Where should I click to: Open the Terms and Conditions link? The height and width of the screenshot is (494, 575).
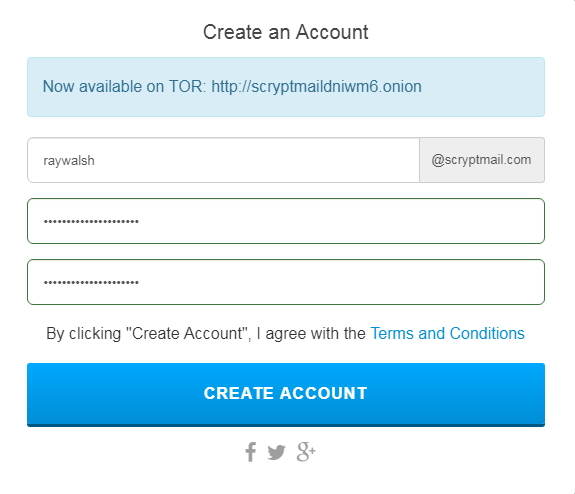pos(447,333)
